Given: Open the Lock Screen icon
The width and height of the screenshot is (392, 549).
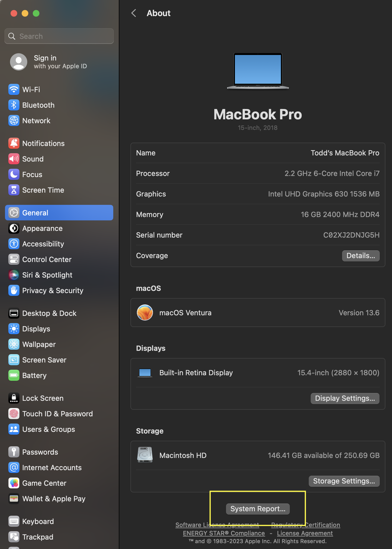Looking at the screenshot, I should click(x=14, y=398).
